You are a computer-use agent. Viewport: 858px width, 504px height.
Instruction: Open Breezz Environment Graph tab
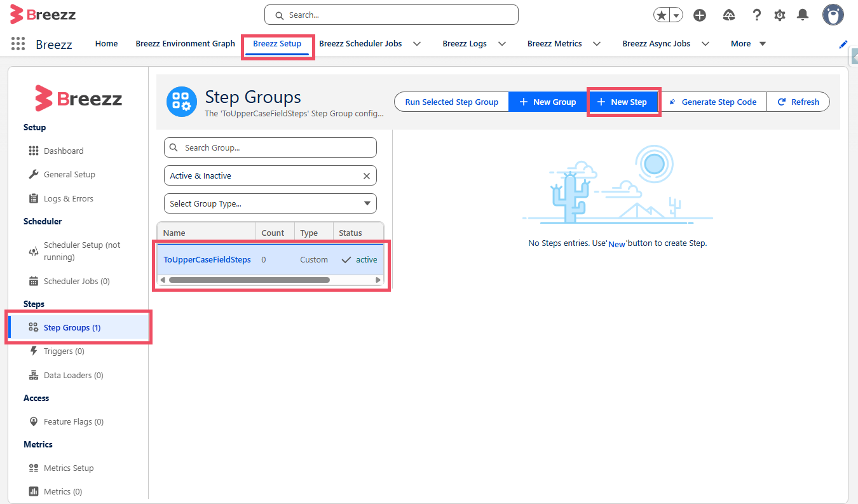coord(186,44)
